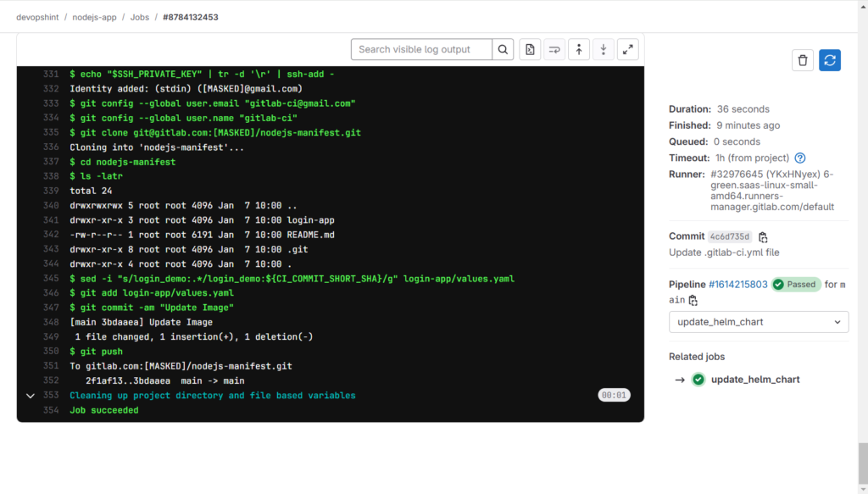Open the raw log view icon
Viewport: 868px width, 494px height.
pyautogui.click(x=530, y=49)
